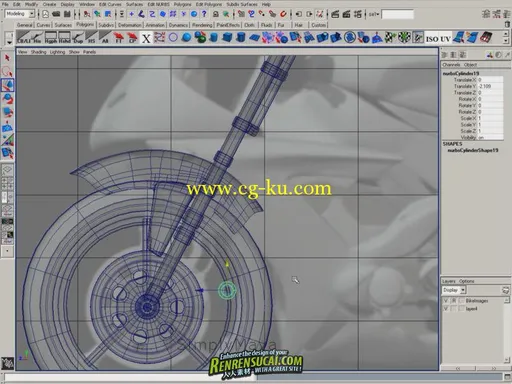Open the Edit Curves menu
Image resolution: width=512 pixels, height=384 pixels.
pyautogui.click(x=110, y=4)
